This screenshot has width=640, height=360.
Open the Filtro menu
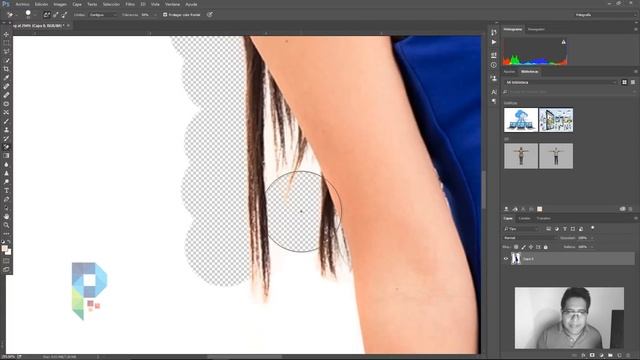point(130,4)
